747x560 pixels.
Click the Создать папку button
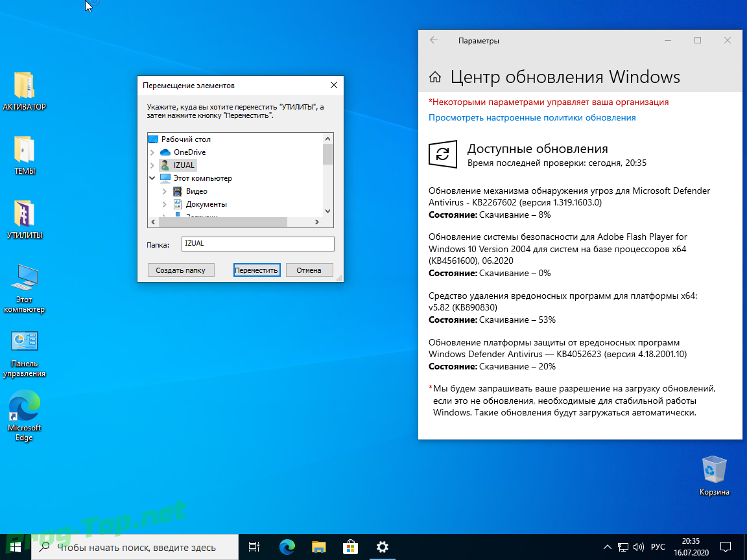tap(180, 270)
